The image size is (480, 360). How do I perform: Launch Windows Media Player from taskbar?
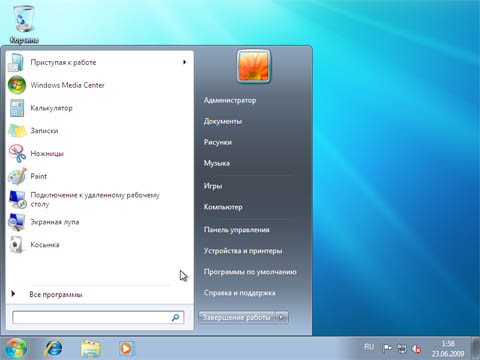click(127, 349)
